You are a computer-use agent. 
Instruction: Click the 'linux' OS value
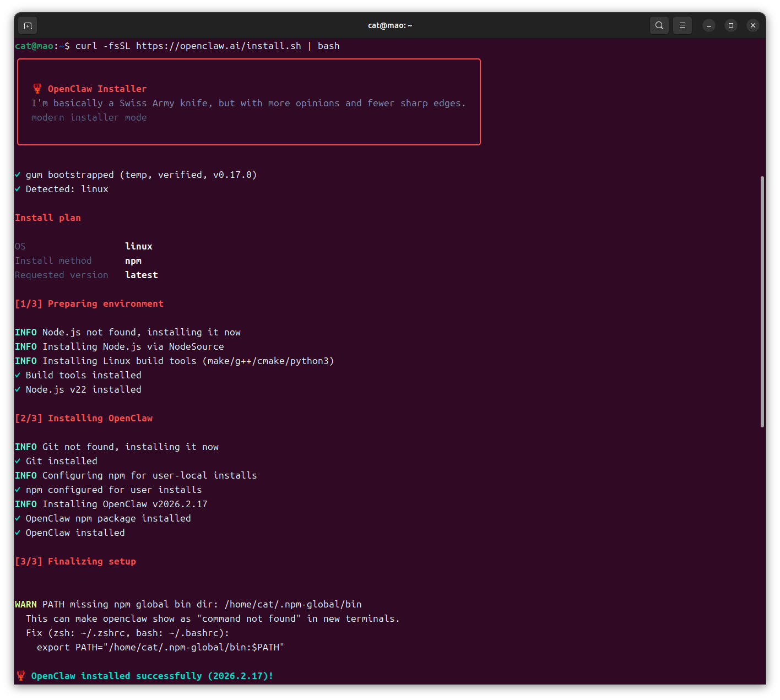(x=139, y=246)
